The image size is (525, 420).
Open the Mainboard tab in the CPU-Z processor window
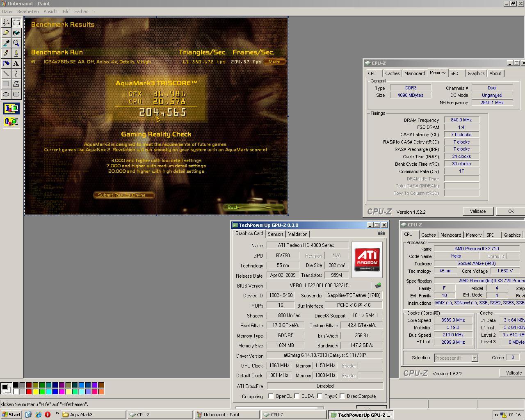coord(451,235)
